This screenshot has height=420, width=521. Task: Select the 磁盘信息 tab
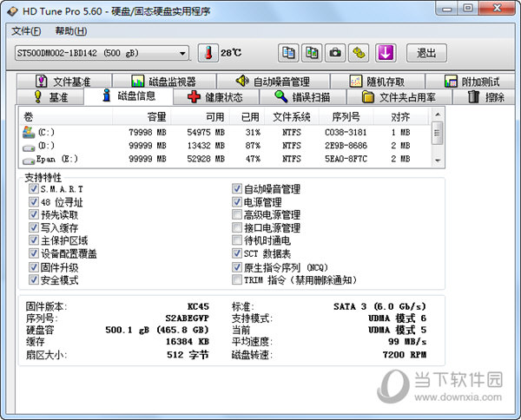[129, 96]
